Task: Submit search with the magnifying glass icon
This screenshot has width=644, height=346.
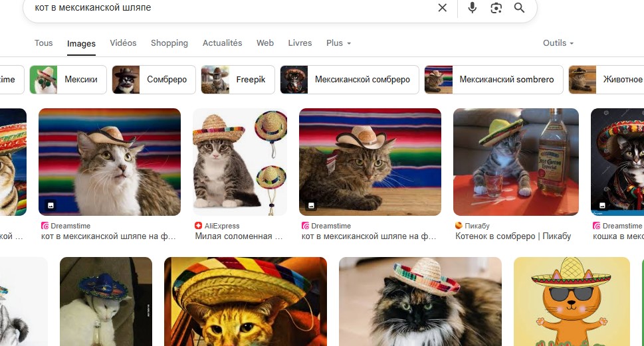Action: point(519,8)
